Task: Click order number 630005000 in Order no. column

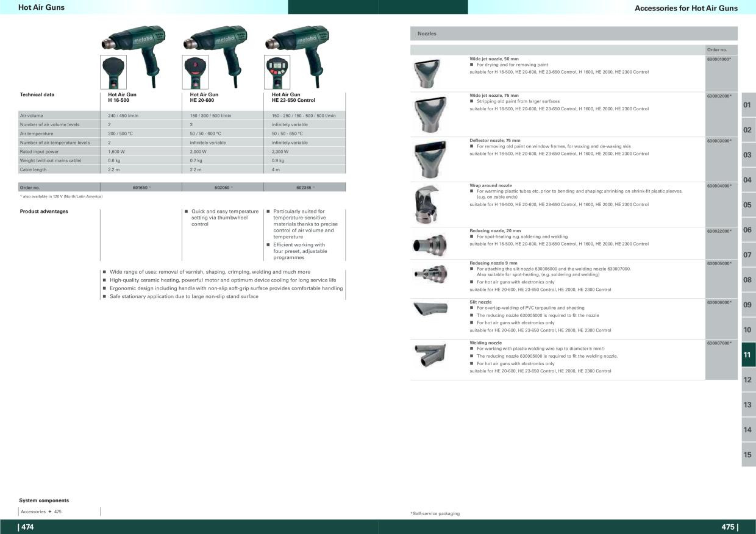Action: tap(719, 263)
